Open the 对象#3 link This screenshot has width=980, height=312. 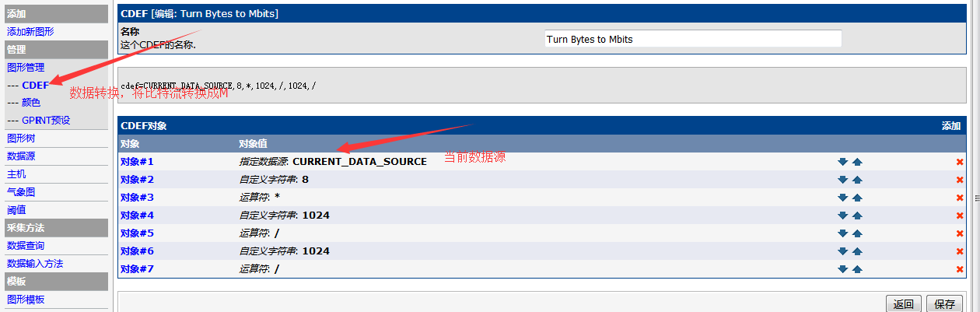click(137, 198)
